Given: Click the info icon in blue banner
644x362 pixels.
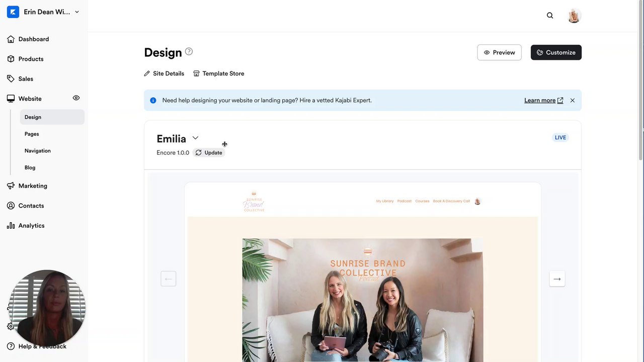Looking at the screenshot, I should click(153, 101).
